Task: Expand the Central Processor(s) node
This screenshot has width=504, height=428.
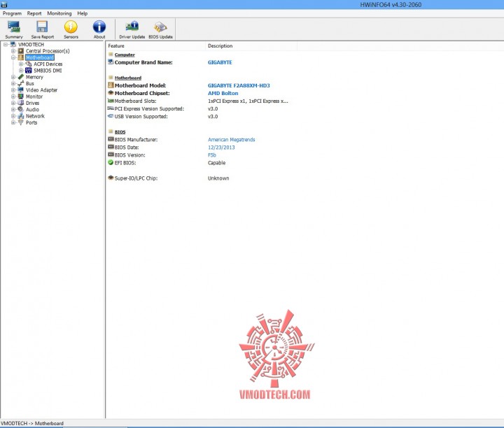Action: (x=13, y=51)
